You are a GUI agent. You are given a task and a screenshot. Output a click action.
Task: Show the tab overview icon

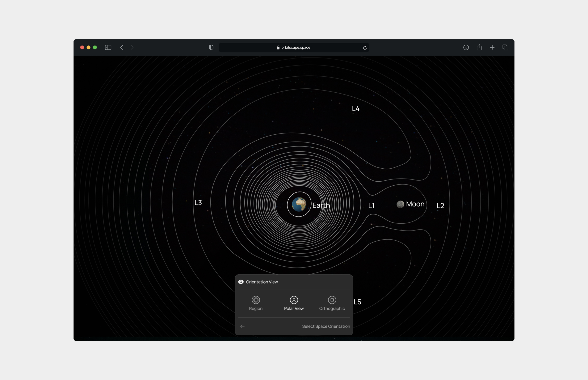[x=505, y=47]
